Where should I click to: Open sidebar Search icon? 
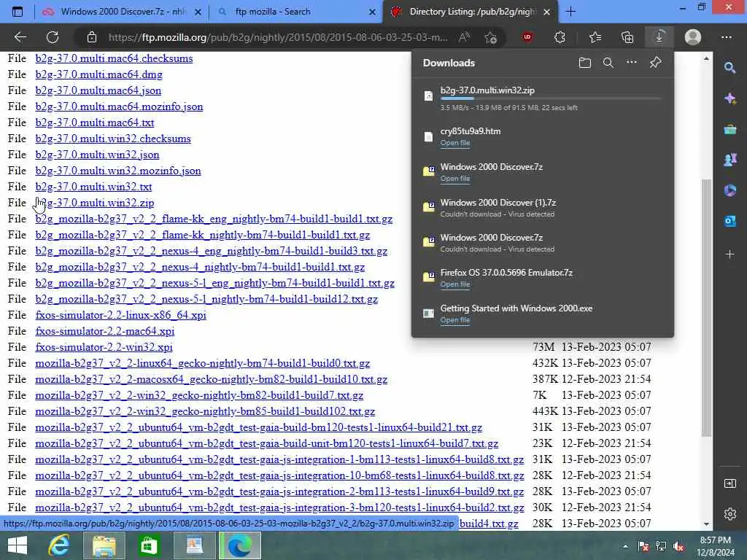pyautogui.click(x=729, y=68)
